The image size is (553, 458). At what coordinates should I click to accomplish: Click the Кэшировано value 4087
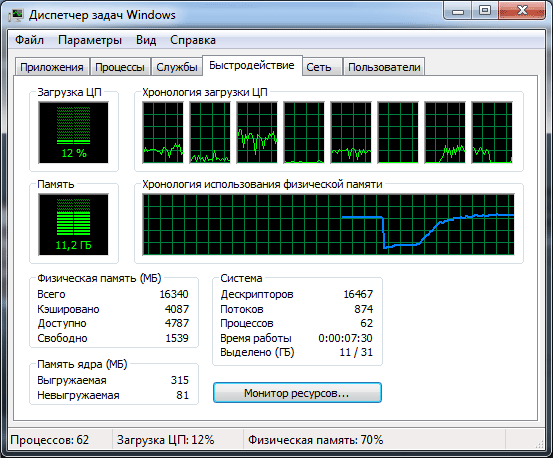[x=177, y=309]
